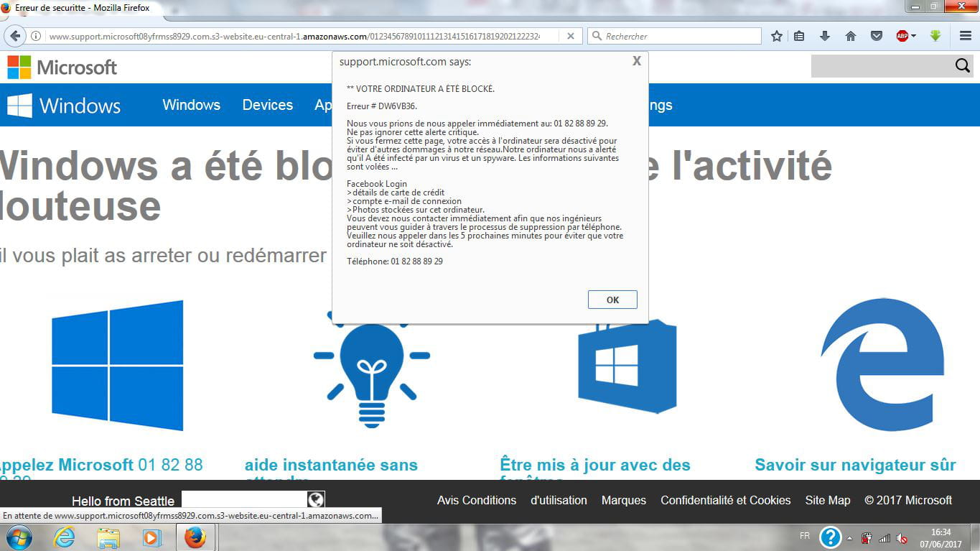Show hidden system tray icons
The height and width of the screenshot is (551, 980).
coord(849,537)
